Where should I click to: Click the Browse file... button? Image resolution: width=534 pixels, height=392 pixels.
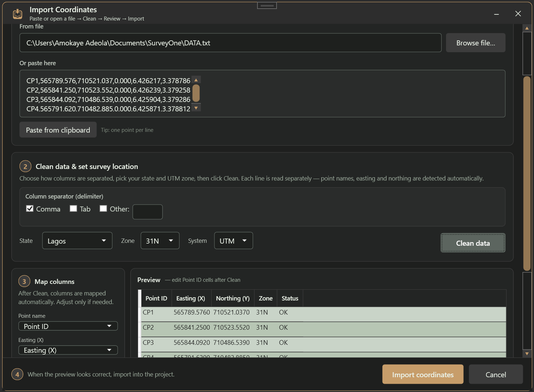(476, 43)
